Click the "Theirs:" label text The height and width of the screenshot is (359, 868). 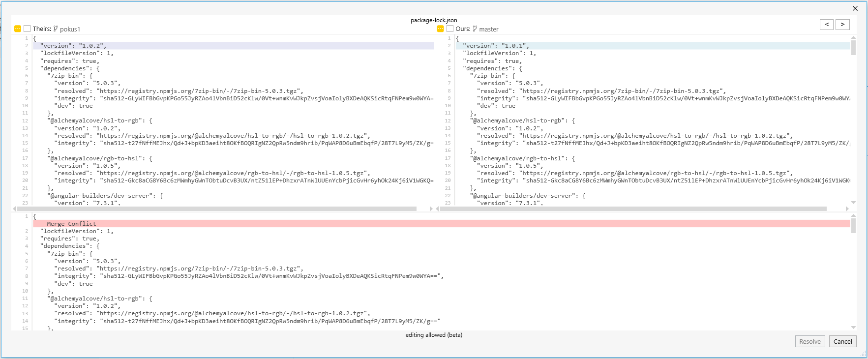42,29
